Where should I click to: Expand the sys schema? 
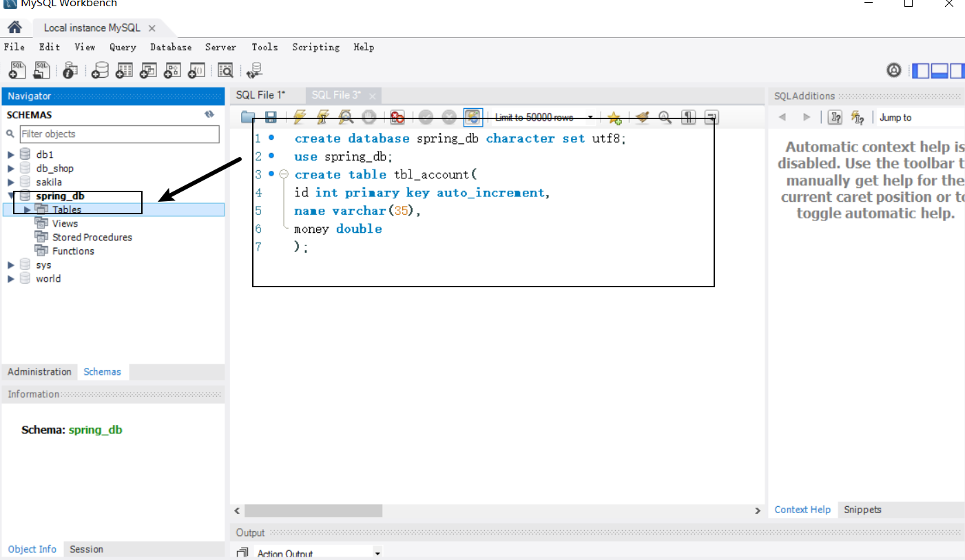coord(11,265)
